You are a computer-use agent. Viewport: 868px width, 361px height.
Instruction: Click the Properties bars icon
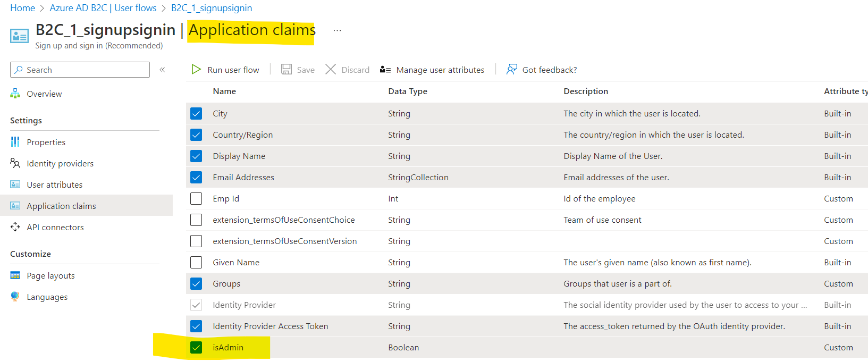[15, 142]
